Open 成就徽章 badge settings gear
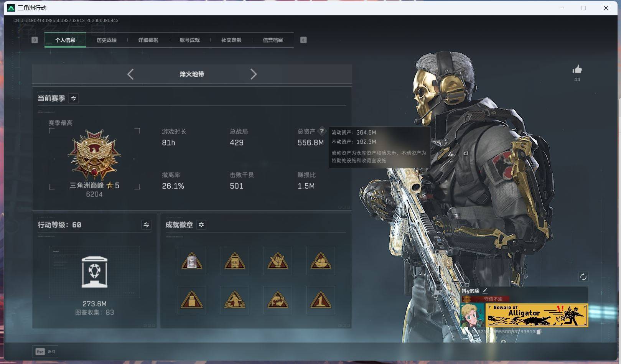This screenshot has width=621, height=364. point(201,225)
